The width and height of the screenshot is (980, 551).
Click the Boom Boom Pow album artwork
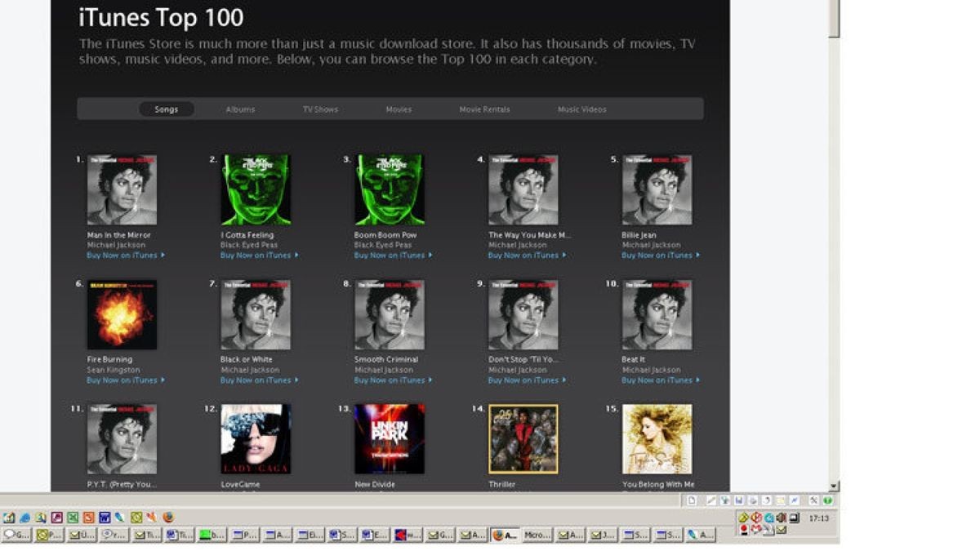click(x=390, y=189)
